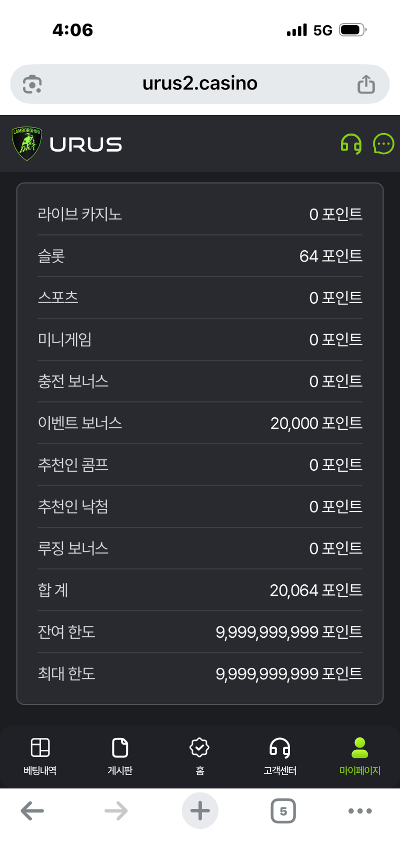Tap the URUS brand text
This screenshot has height=868, width=400.
point(85,145)
